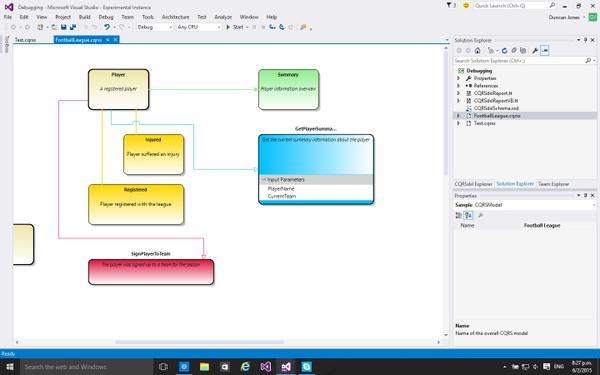Select the CurrentTeam input parameter
This screenshot has width=600, height=375.
pos(282,196)
